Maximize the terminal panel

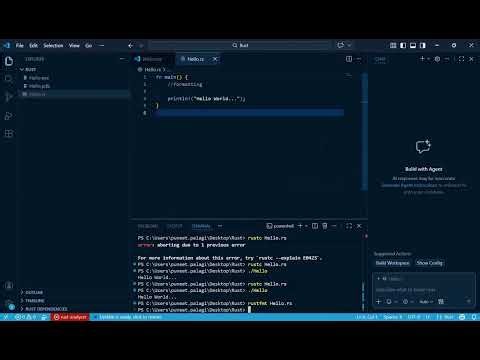(x=349, y=226)
